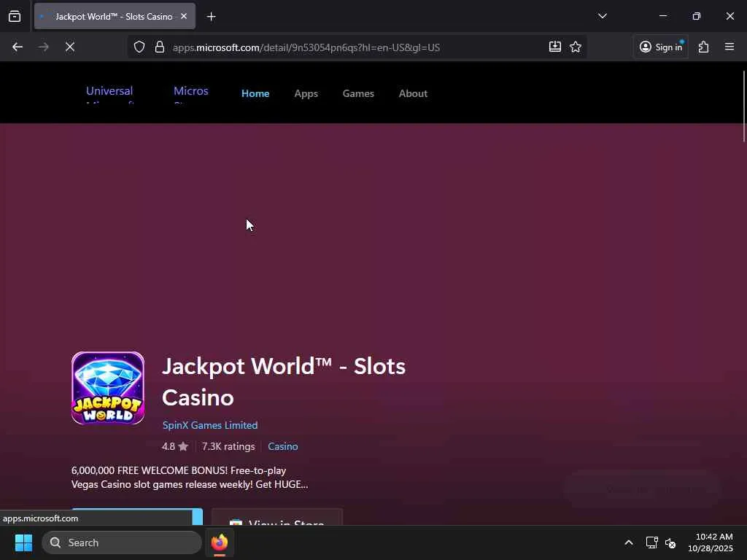Show hidden system tray icons
This screenshot has width=747, height=560.
[x=629, y=542]
